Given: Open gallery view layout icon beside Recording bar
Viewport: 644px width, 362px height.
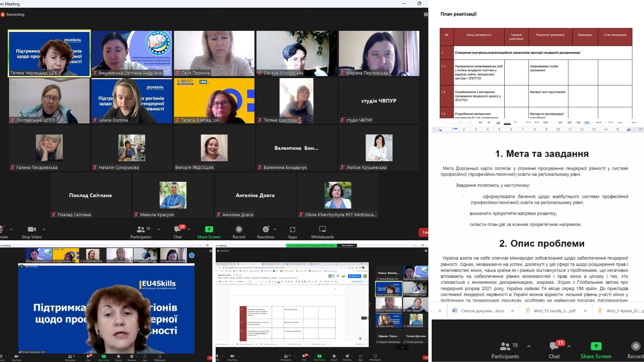Looking at the screenshot, I should point(426,14).
